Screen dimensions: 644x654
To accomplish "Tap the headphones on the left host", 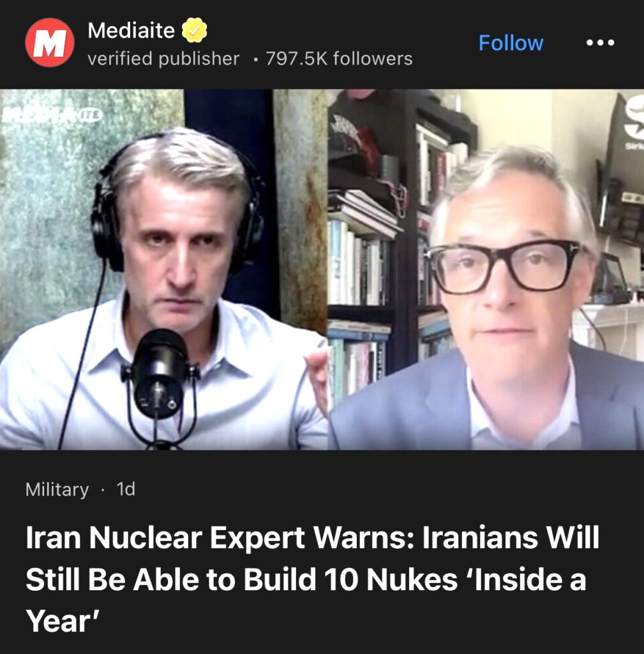I will 175,209.
